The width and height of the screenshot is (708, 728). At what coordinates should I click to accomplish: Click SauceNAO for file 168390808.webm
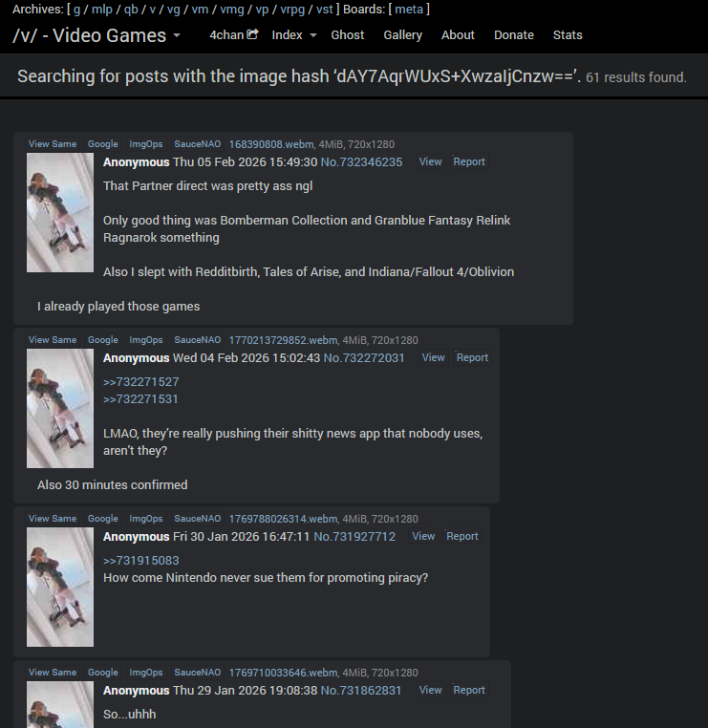pyautogui.click(x=198, y=144)
